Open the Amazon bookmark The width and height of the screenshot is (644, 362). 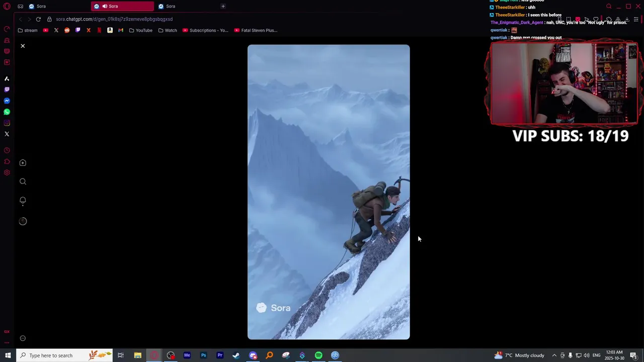[x=110, y=30]
